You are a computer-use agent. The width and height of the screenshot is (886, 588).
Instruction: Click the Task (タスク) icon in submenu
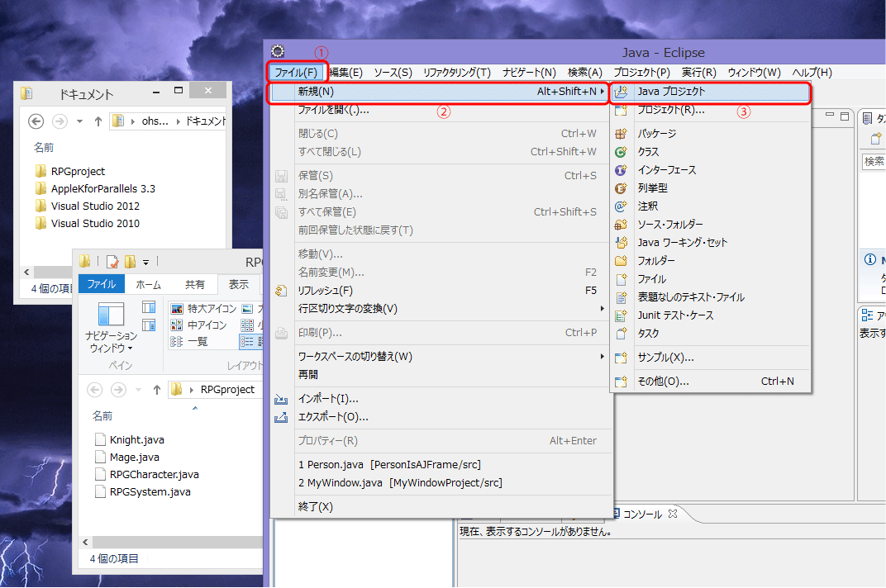(x=621, y=334)
